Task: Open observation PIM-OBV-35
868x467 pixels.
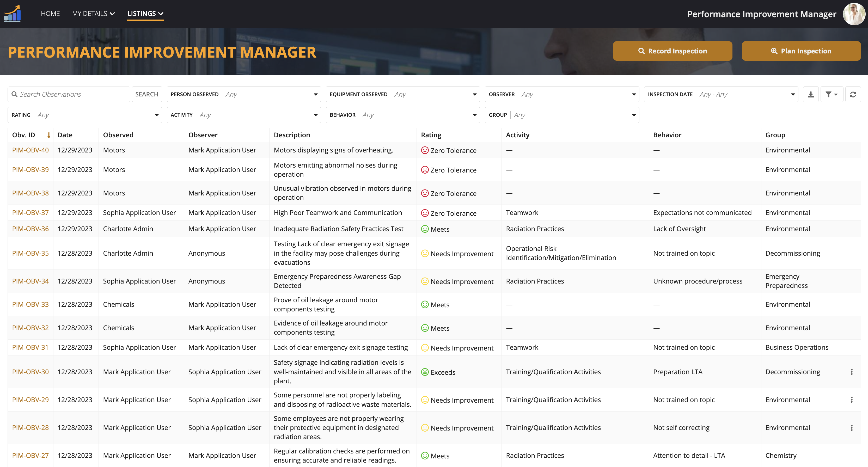Action: tap(30, 253)
